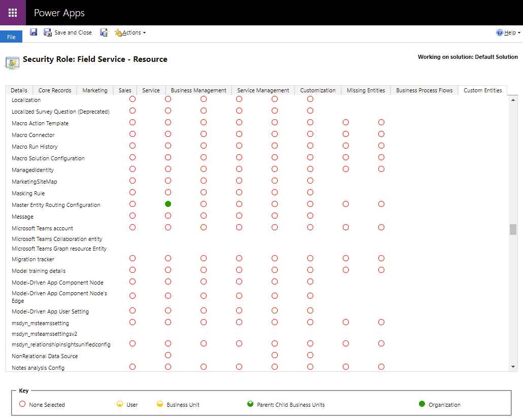Click the Power Apps title in header
The width and height of the screenshot is (523, 420).
click(59, 13)
